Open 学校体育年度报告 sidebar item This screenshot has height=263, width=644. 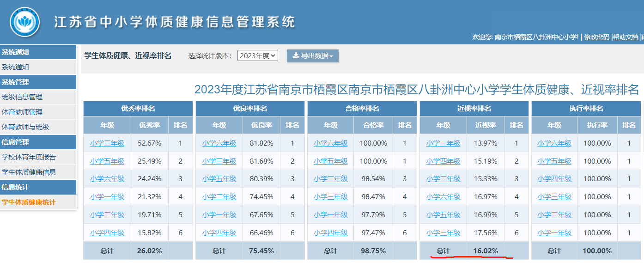(x=29, y=157)
